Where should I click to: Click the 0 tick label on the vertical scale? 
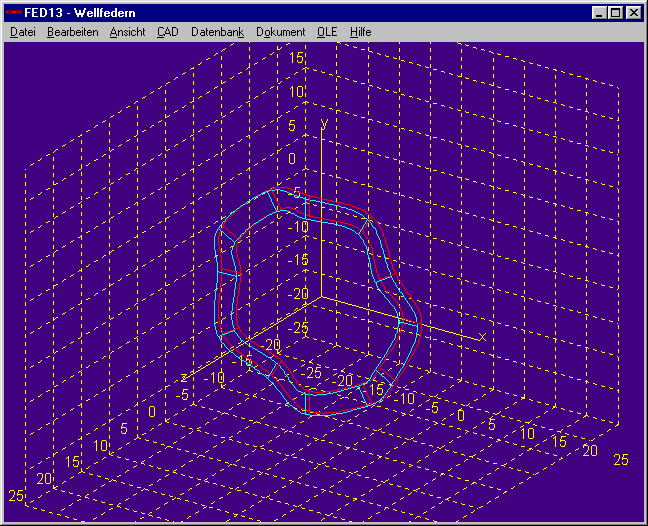[293, 159]
